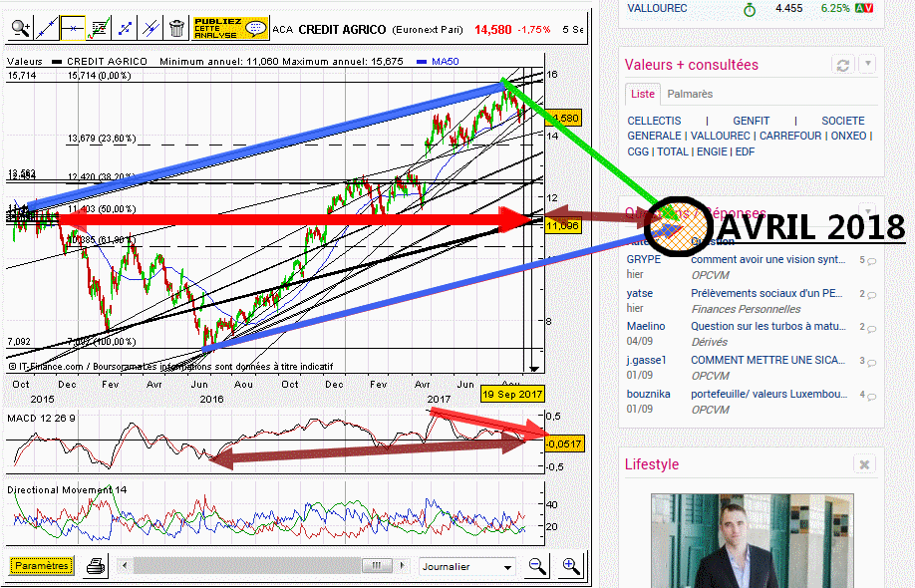Open the VALLOUREC quote priced 4.455

(657, 8)
